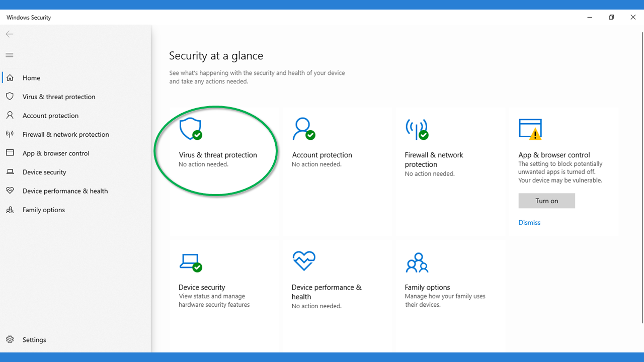Open the Account protection card title
Viewport: 644px width, 362px height.
click(x=322, y=155)
